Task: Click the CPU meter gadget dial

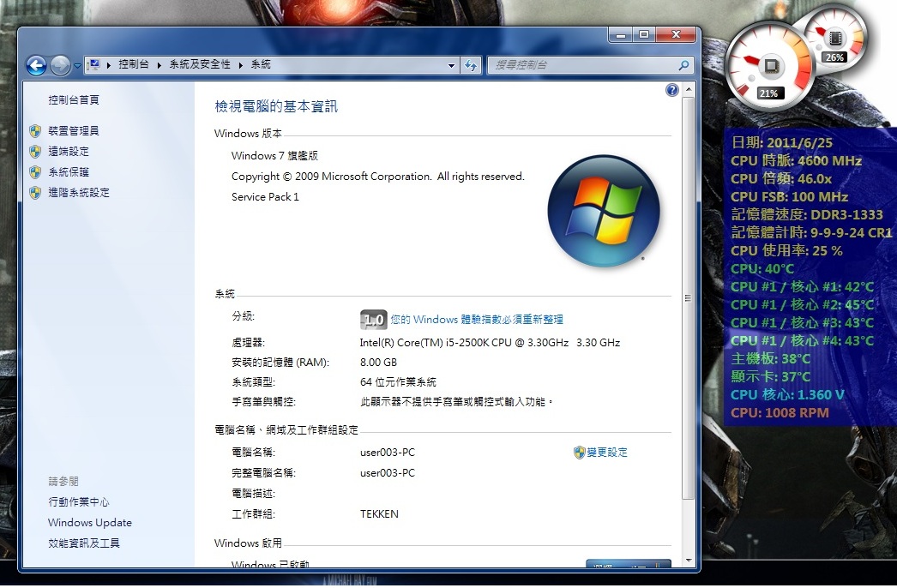Action: point(768,67)
